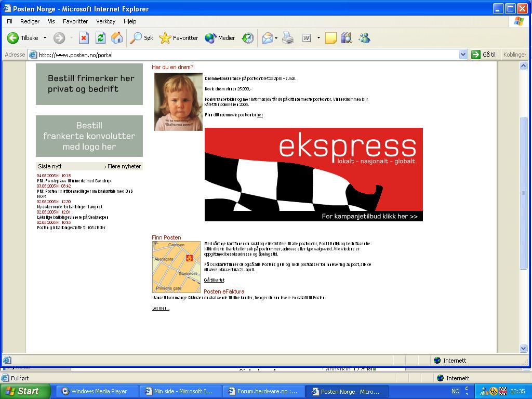Click the Windows Start button
The width and height of the screenshot is (532, 399).
(x=25, y=391)
